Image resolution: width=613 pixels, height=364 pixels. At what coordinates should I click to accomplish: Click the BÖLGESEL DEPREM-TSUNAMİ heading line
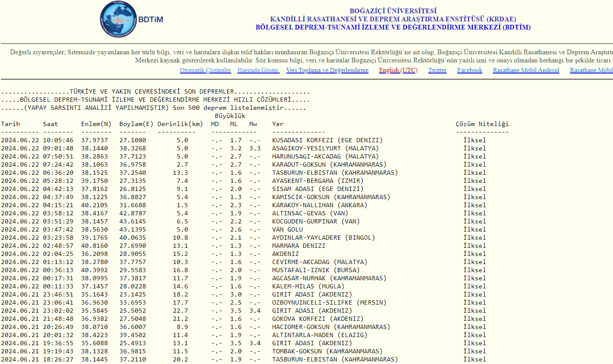click(x=393, y=27)
